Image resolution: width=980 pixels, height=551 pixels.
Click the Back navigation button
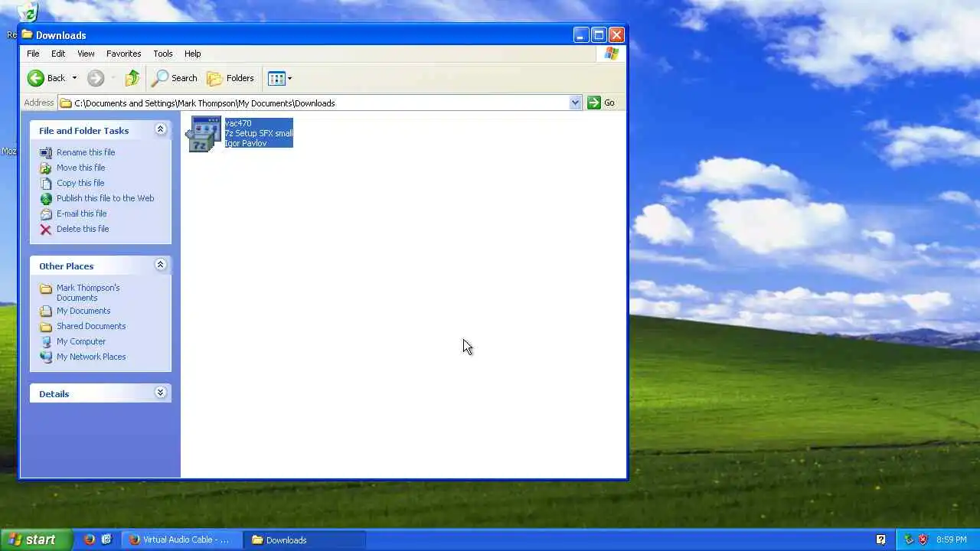[x=46, y=78]
